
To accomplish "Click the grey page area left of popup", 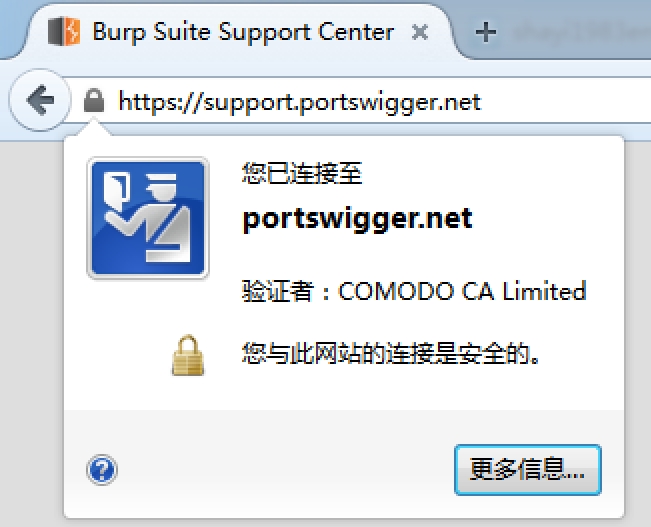I will pos(31,332).
